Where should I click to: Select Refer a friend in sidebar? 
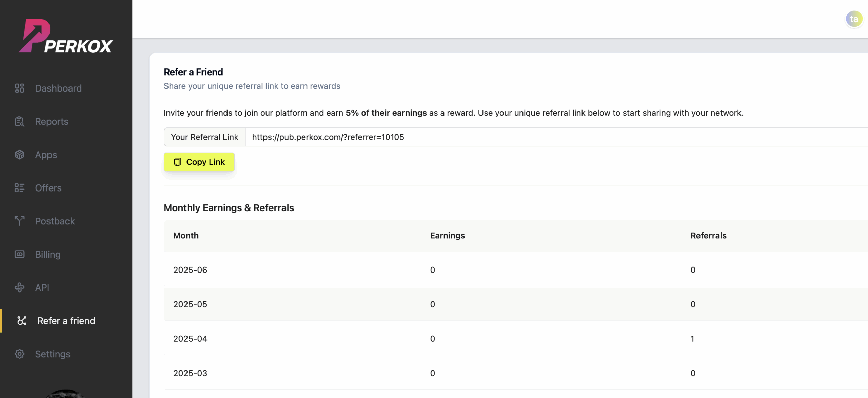66,321
